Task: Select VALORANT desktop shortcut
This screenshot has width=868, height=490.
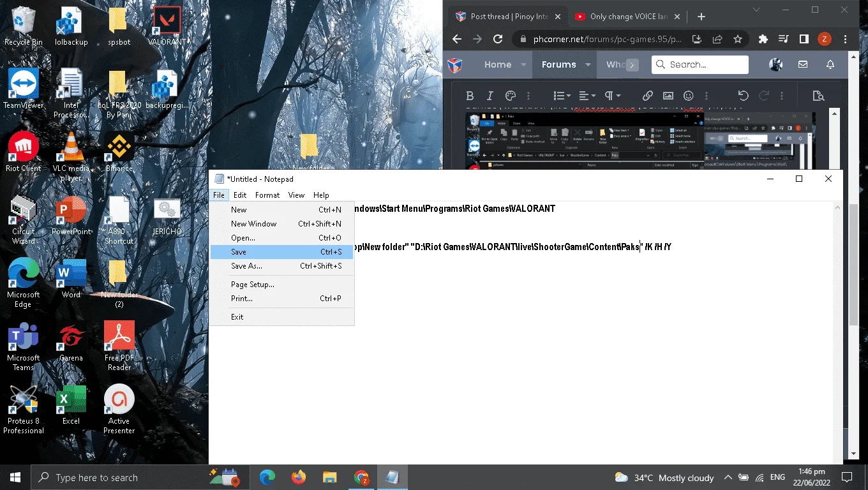Action: click(167, 27)
